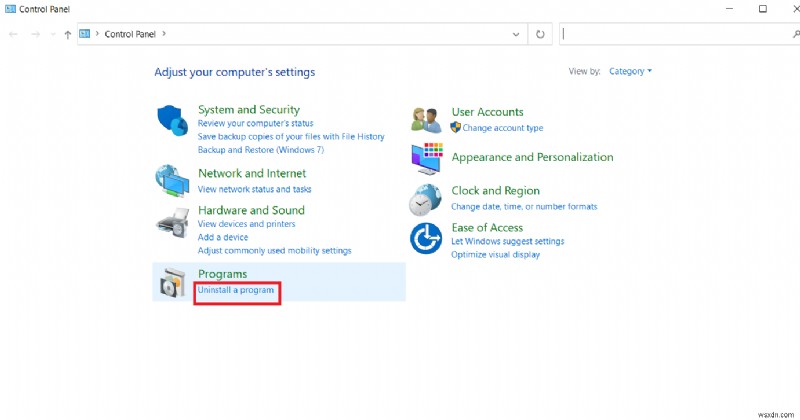Click the Control Panel icon in address bar
Viewport: 800px width, 420px height.
pos(85,34)
